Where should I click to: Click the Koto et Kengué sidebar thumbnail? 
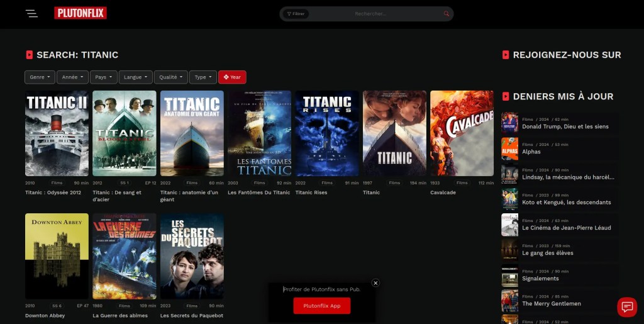(509, 199)
